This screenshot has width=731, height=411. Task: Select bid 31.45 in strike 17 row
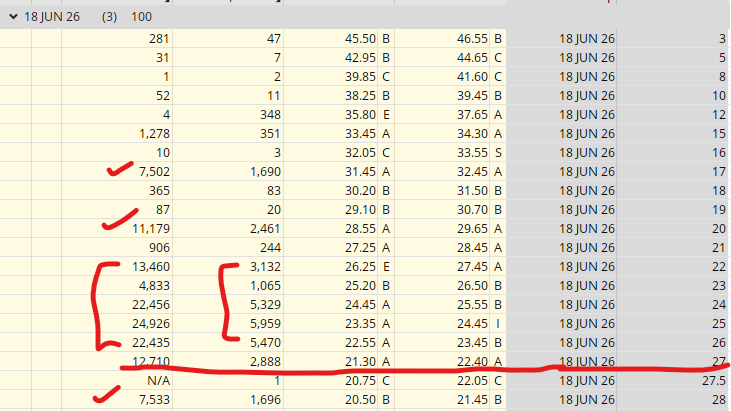(x=360, y=172)
